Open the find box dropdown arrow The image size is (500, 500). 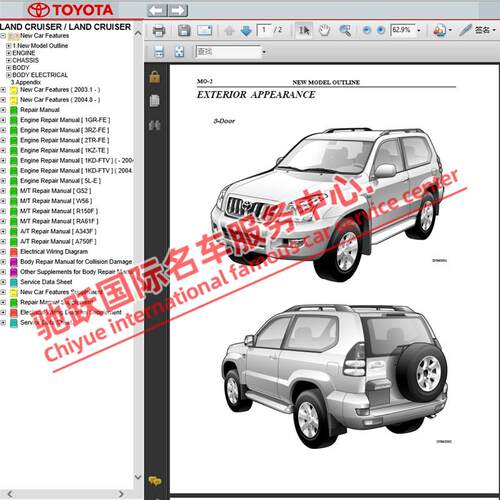(x=264, y=52)
